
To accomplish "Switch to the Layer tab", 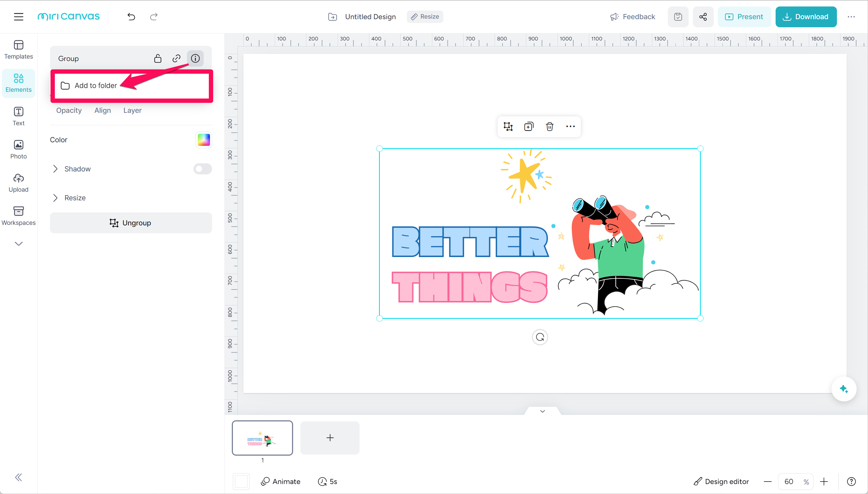I will 132,110.
